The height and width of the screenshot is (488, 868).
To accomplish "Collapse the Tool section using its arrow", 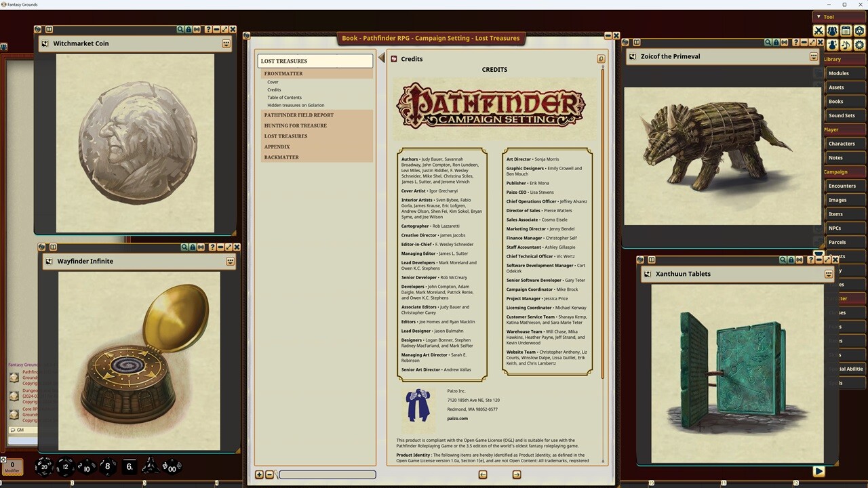I will point(818,17).
